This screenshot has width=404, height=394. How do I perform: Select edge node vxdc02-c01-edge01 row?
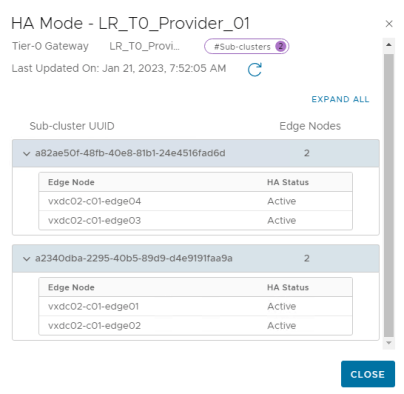pos(195,306)
